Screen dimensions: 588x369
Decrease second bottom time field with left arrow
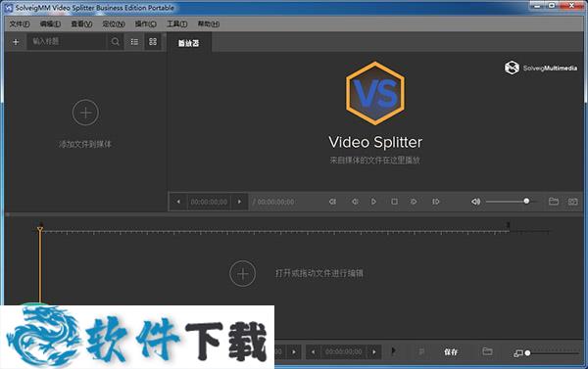tap(314, 351)
